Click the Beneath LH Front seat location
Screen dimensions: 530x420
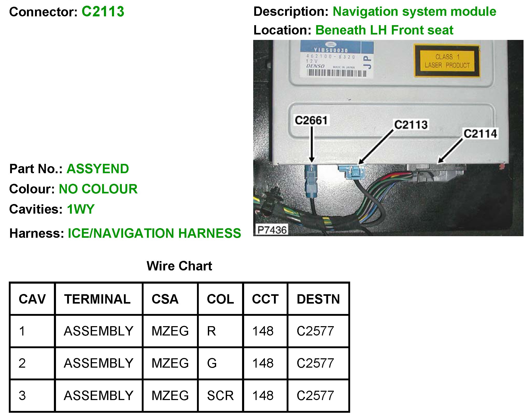[x=384, y=30]
